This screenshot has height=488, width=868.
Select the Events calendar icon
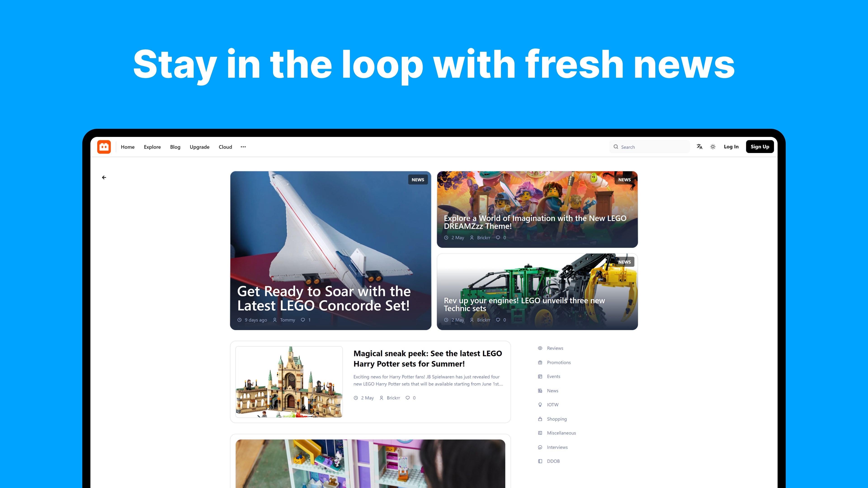[x=540, y=377]
